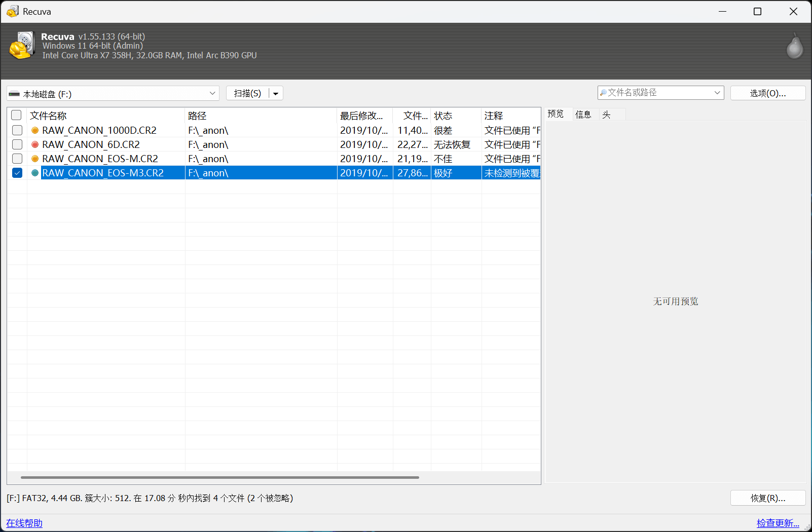Check the RAW_CANON_EOS-M.CR2 checkbox
The image size is (812, 532).
[x=17, y=159]
